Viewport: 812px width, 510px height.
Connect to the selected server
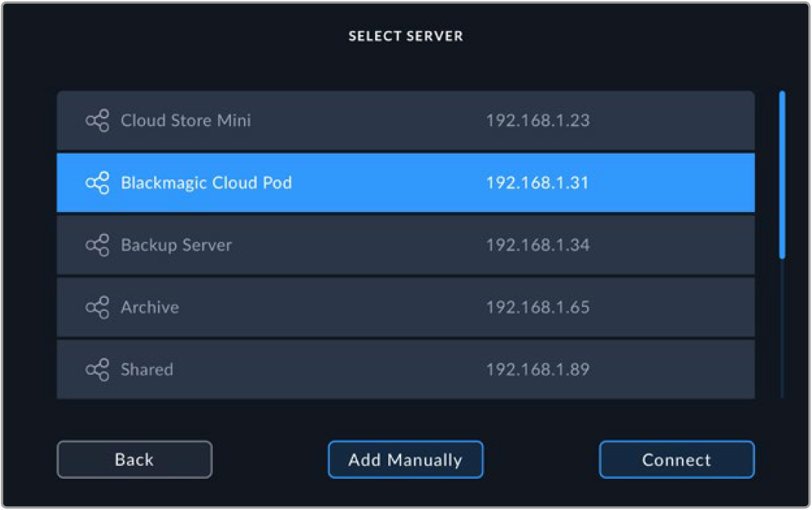tap(677, 459)
